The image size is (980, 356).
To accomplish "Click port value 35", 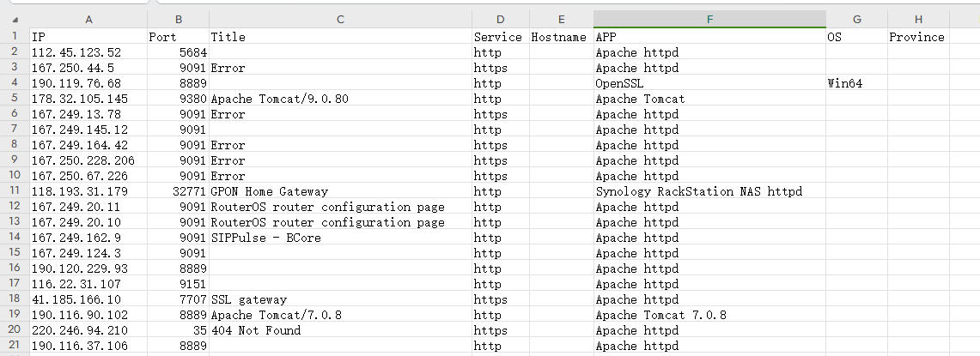I will [178, 330].
